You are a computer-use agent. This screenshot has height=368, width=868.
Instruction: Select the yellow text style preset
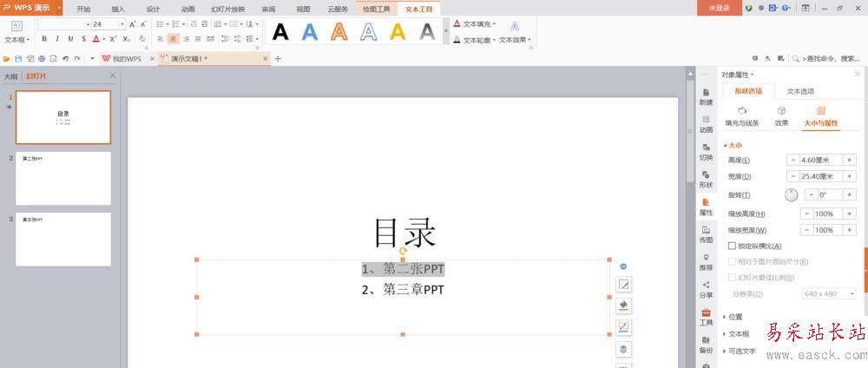pyautogui.click(x=398, y=32)
